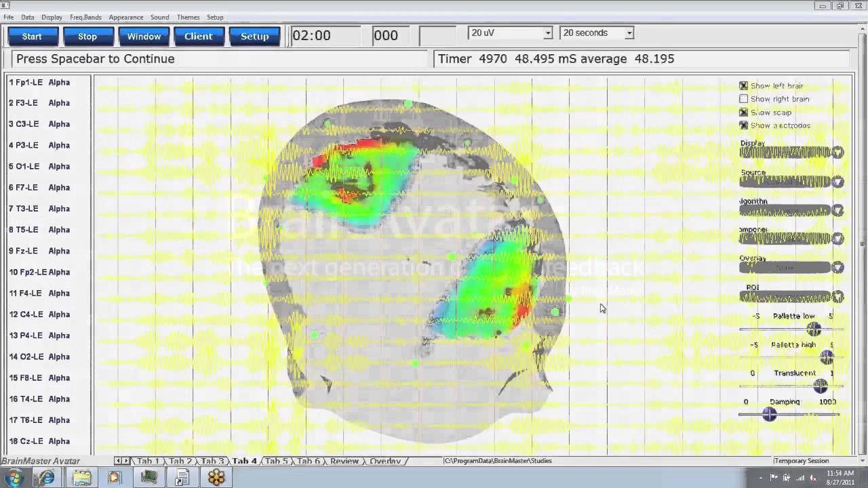Viewport: 868px width, 488px height.
Task: Switch to Tab 3
Action: (x=212, y=461)
